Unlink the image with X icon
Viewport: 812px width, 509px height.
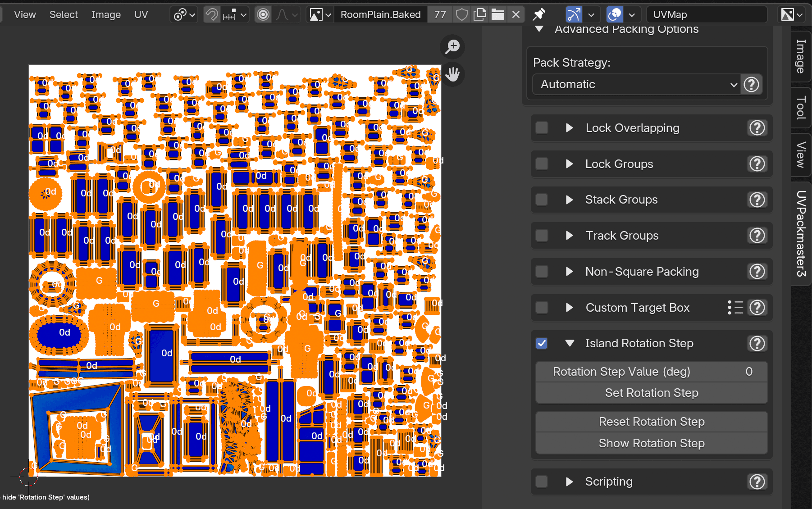516,15
